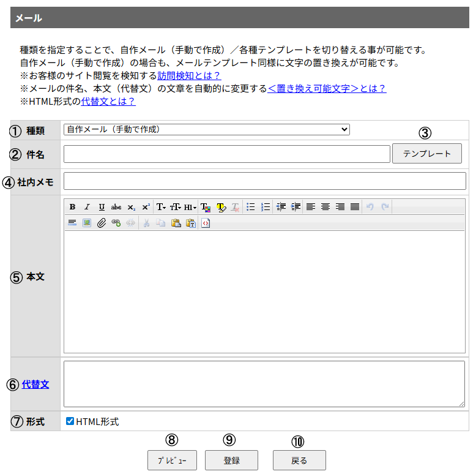Open the 代替文とは？ help link
Image resolution: width=476 pixels, height=474 pixels.
pyautogui.click(x=108, y=102)
